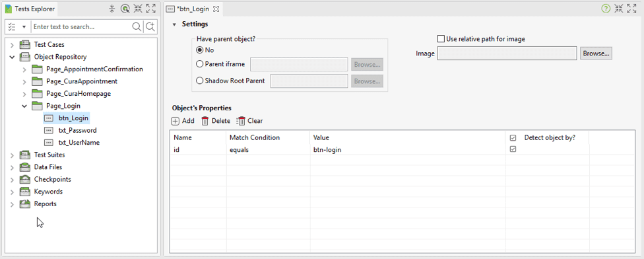Screen dimensions: 644x259
Task: Open advanced search icon beside search box
Action: [x=150, y=26]
